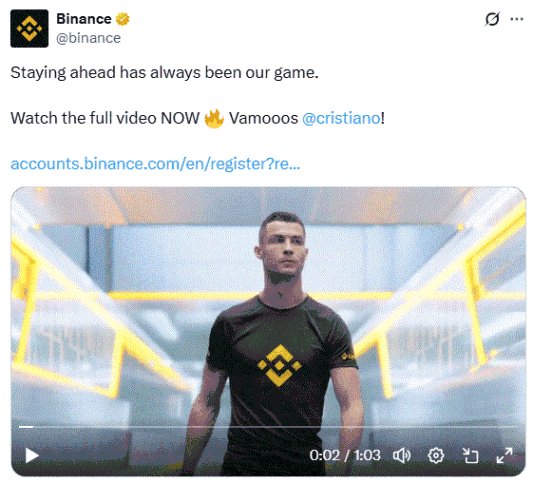Click the tweet text 'Staying ahead has always'
This screenshot has width=533, height=484.
click(105, 73)
